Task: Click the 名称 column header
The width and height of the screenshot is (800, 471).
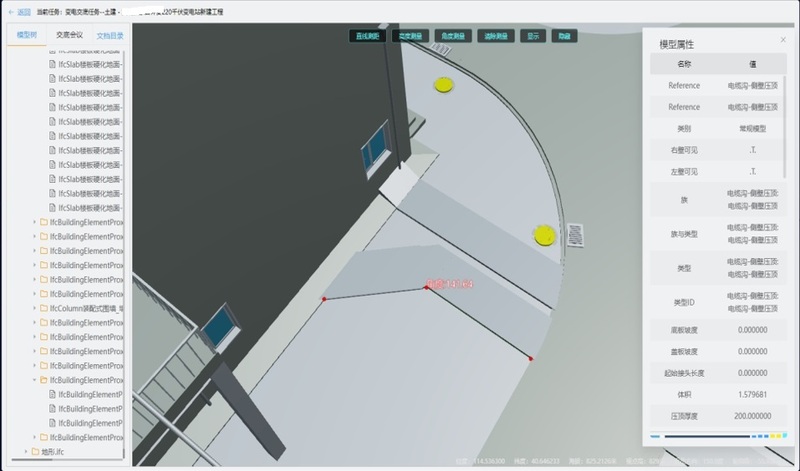Action: (x=684, y=64)
